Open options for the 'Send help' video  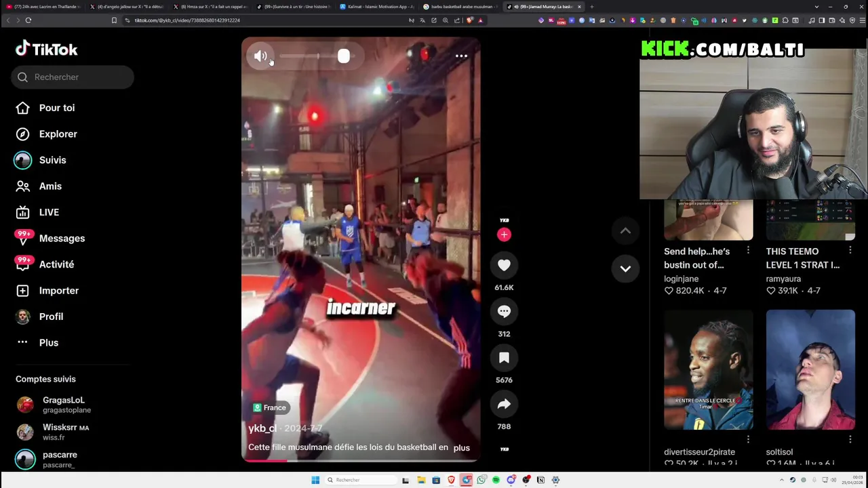coord(748,251)
